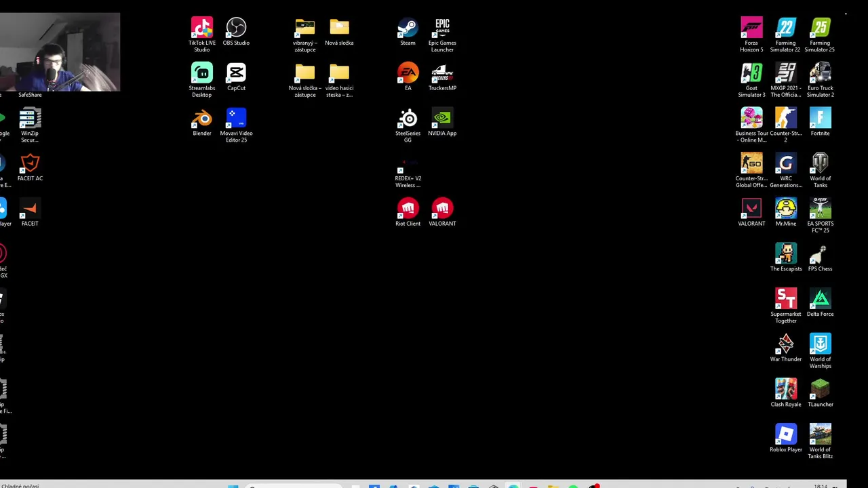The width and height of the screenshot is (868, 488).
Task: Open Farming Simulator 22 shortcut
Action: click(786, 28)
